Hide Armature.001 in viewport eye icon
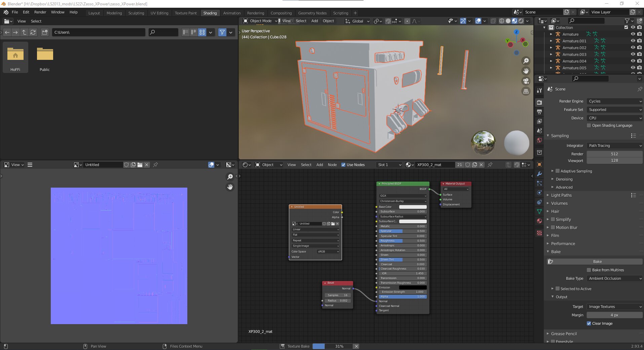Screen dimensions: 644x350 click(x=633, y=41)
